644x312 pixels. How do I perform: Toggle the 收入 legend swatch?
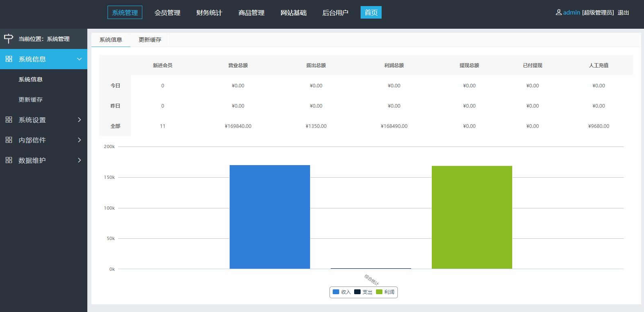336,292
